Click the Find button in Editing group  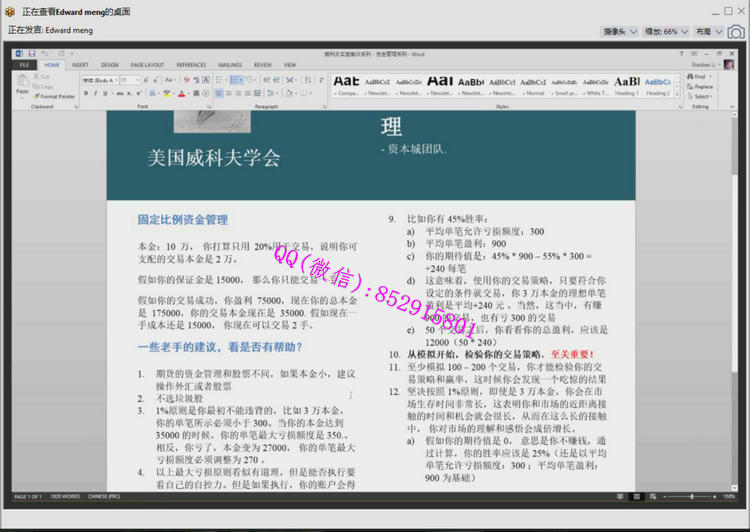699,77
